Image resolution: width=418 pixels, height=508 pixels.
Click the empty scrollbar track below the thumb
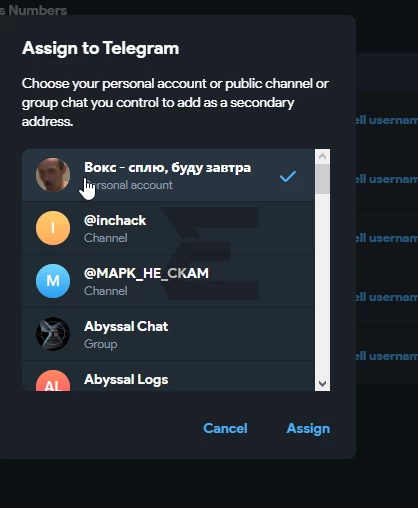point(322,285)
